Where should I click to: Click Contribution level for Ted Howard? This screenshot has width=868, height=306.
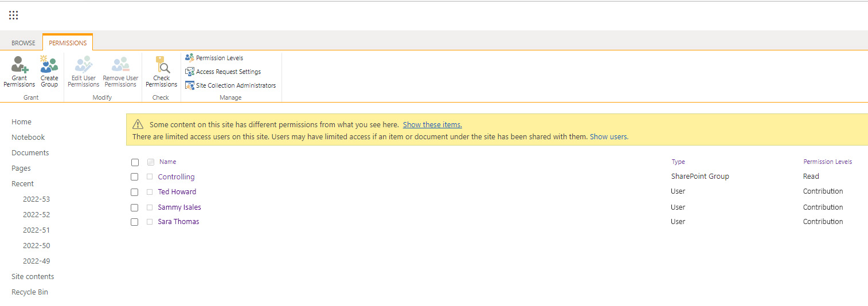(x=823, y=191)
